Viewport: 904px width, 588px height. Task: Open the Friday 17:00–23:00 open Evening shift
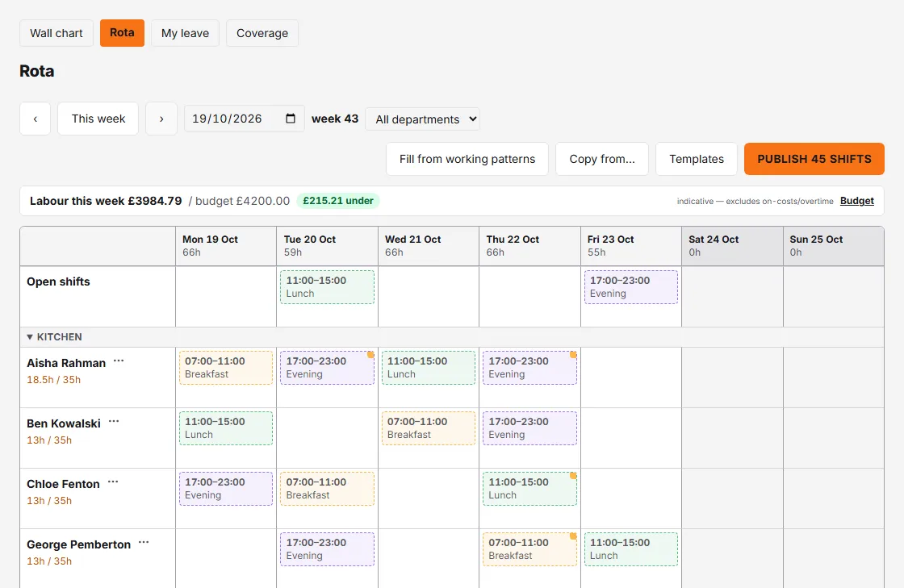tap(631, 287)
